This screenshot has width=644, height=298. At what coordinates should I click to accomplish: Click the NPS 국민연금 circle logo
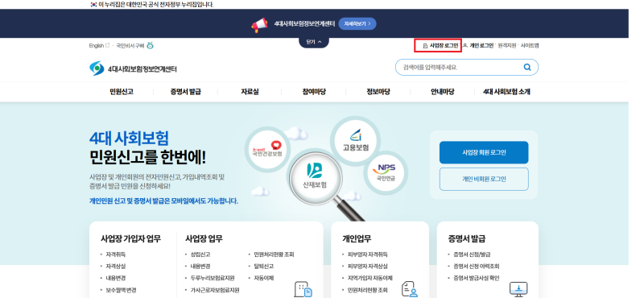[386, 172]
